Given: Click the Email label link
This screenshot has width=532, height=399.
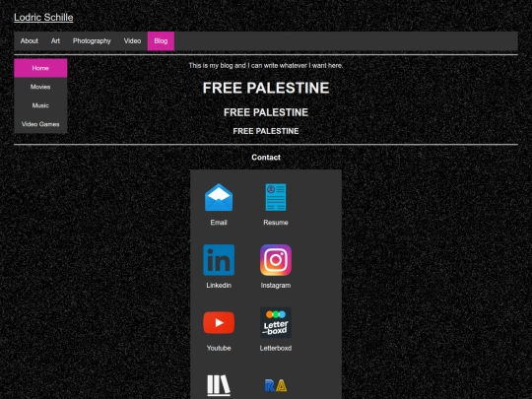Looking at the screenshot, I should (x=219, y=223).
